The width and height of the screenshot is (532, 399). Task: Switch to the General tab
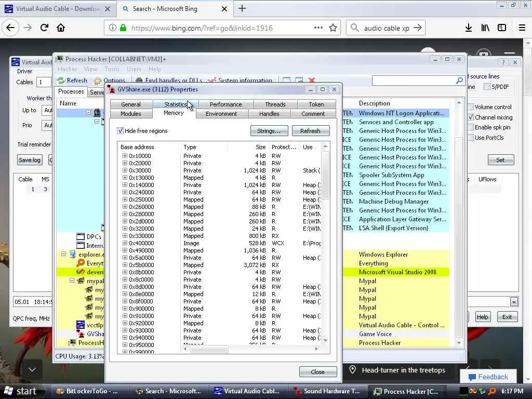pos(130,104)
